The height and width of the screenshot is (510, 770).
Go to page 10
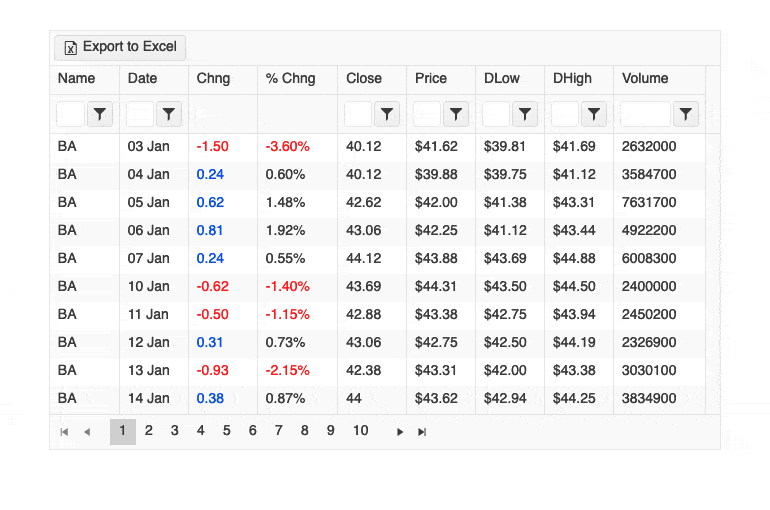pos(360,431)
